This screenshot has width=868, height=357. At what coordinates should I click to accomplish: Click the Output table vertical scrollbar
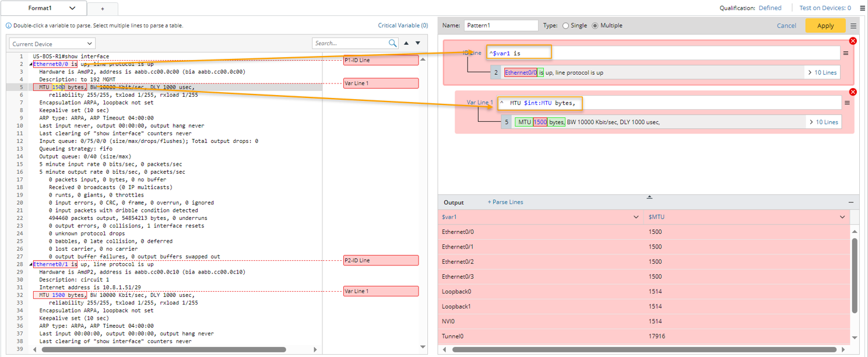(x=855, y=274)
